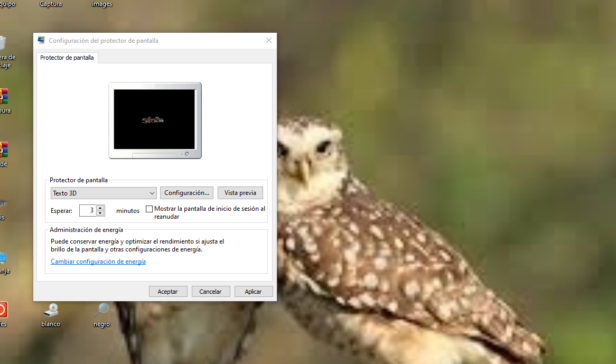Select the 'images' desktop item label
Image resolution: width=616 pixels, height=364 pixels.
pyautogui.click(x=101, y=4)
